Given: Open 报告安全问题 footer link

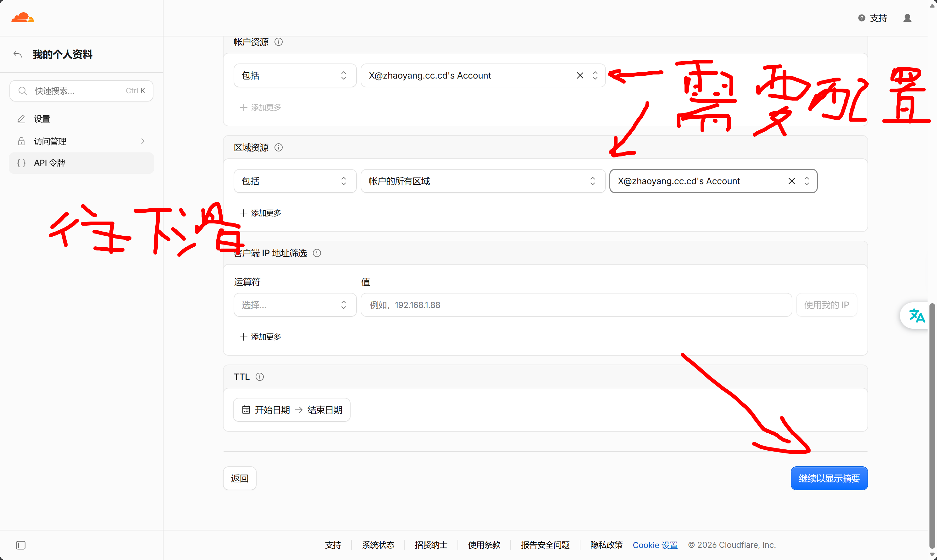Looking at the screenshot, I should (x=545, y=545).
